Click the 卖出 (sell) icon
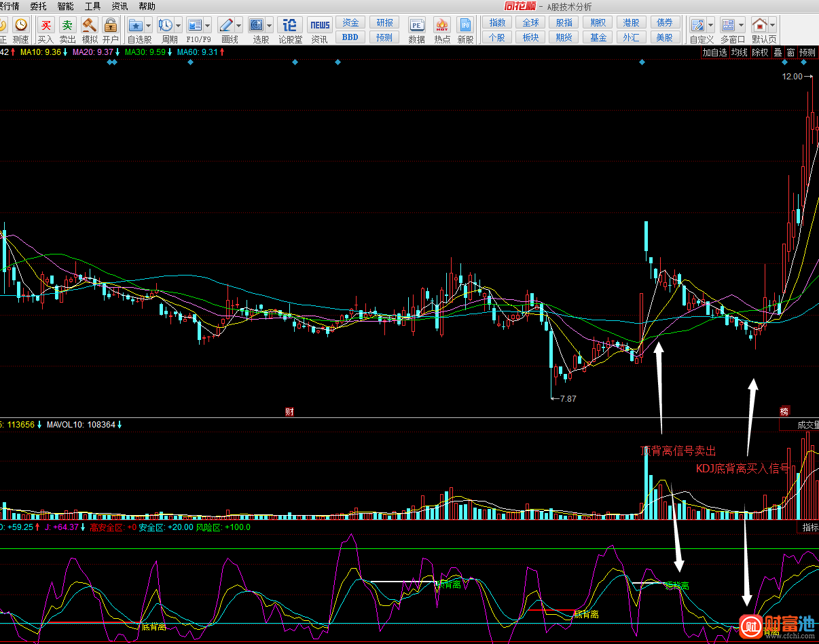The height and width of the screenshot is (644, 819). pos(67,26)
